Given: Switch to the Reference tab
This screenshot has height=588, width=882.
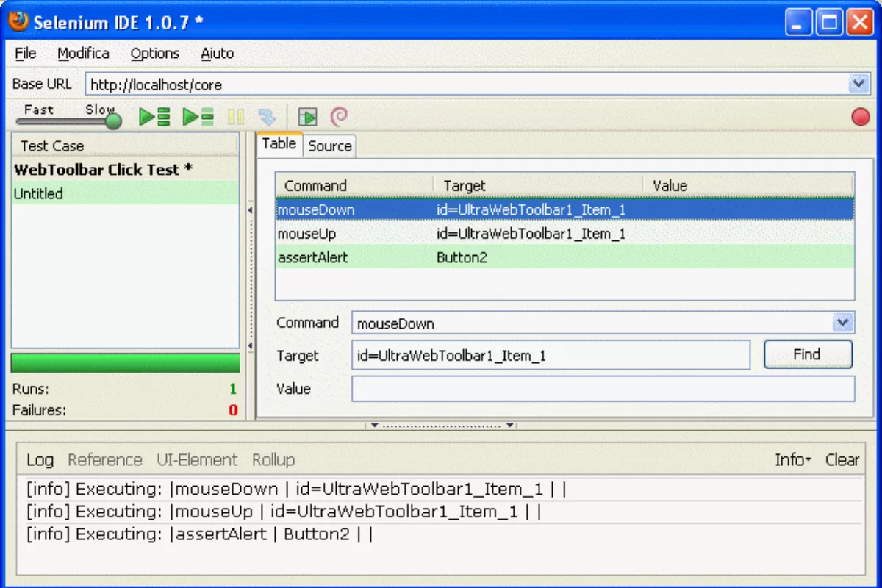Looking at the screenshot, I should point(104,460).
